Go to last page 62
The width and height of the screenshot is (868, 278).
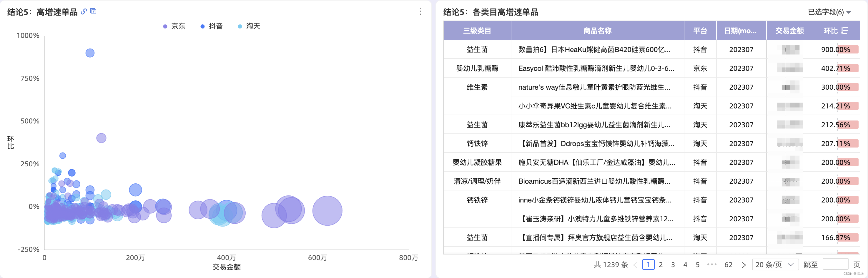tap(729, 264)
